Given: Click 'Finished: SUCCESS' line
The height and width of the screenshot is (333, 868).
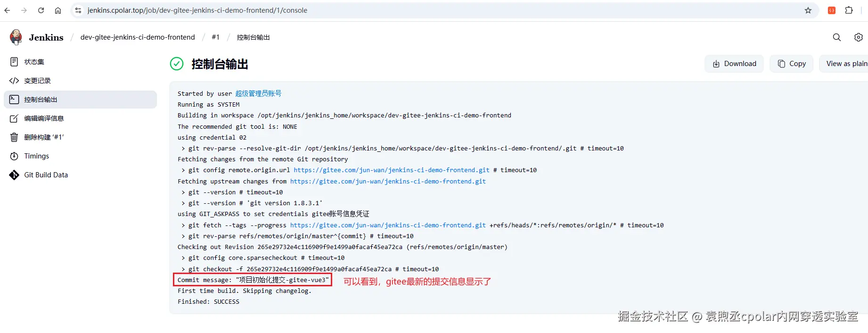Looking at the screenshot, I should click(208, 302).
